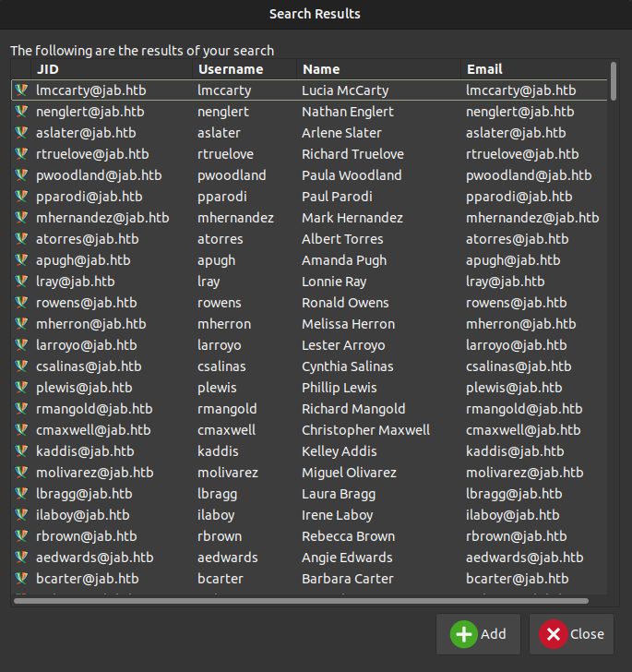Select username molivarez in the list
The image size is (632, 672).
pyautogui.click(x=228, y=473)
